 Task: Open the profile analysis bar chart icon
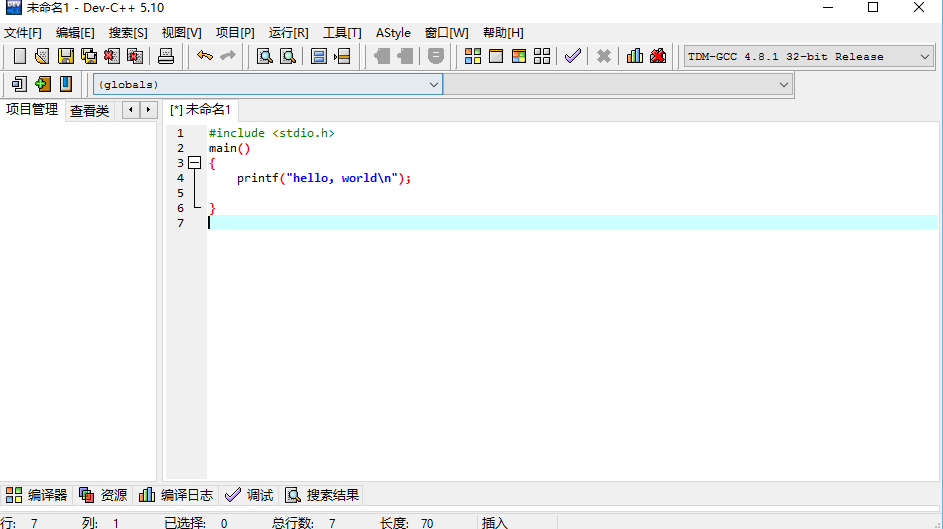635,56
